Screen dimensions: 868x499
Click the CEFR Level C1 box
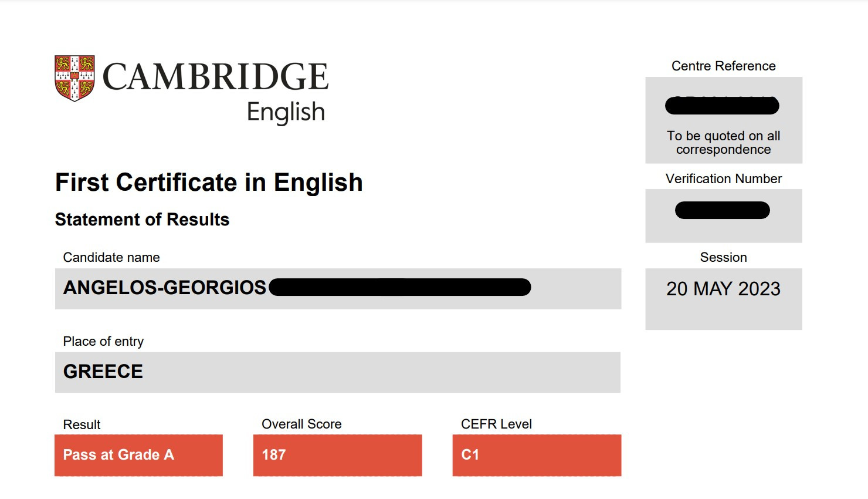click(x=537, y=455)
